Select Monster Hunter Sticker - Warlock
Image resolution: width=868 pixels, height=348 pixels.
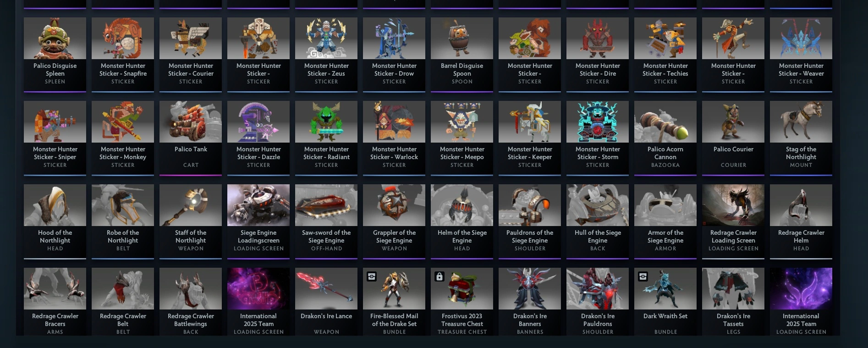click(394, 138)
